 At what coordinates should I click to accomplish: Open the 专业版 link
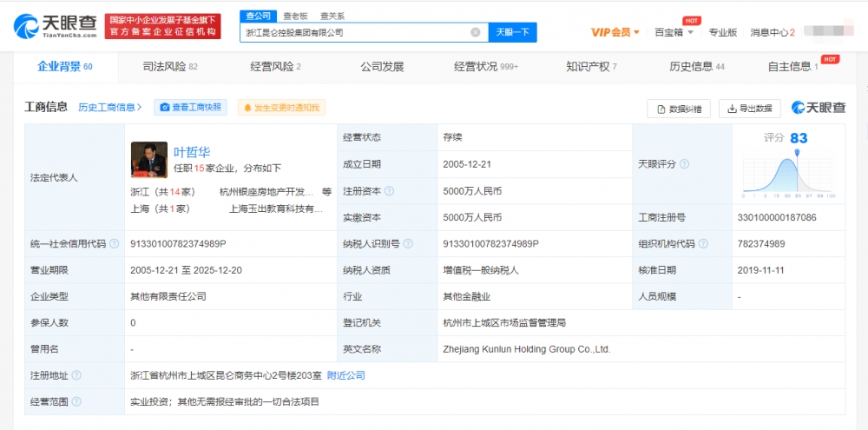(x=723, y=32)
